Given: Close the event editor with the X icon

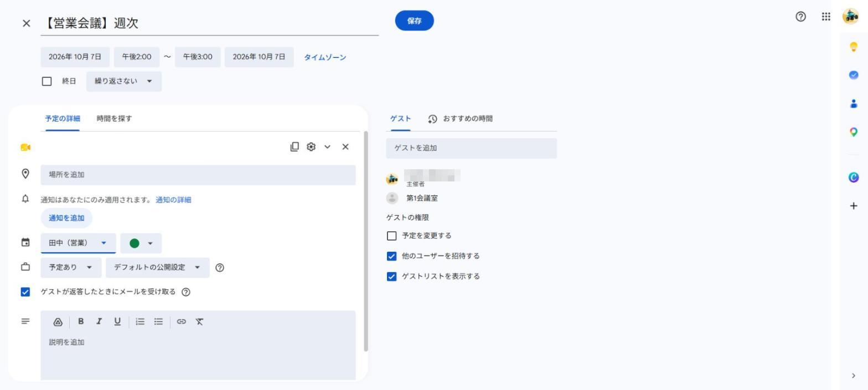Looking at the screenshot, I should [x=26, y=23].
